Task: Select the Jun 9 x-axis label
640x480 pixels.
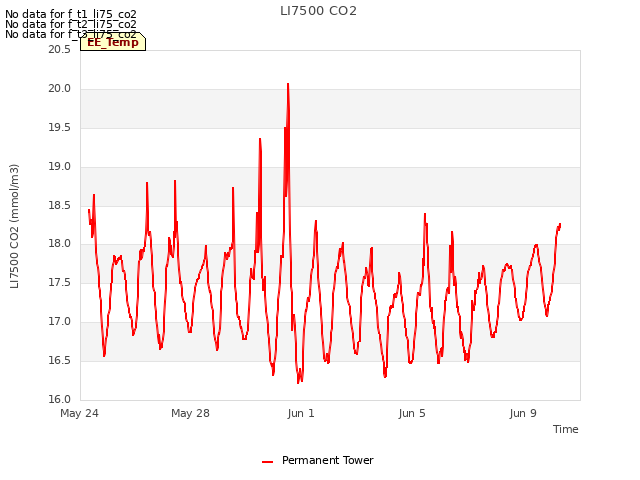Action: tap(523, 413)
